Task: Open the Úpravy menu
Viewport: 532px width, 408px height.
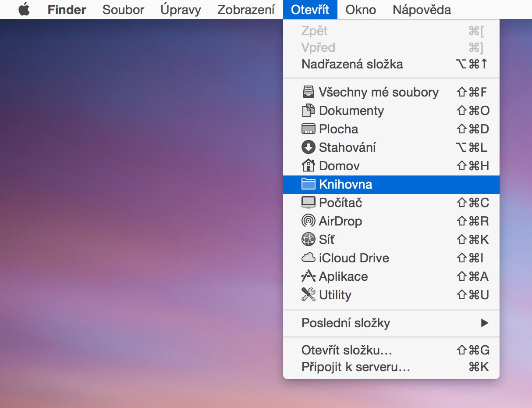Action: pyautogui.click(x=181, y=10)
